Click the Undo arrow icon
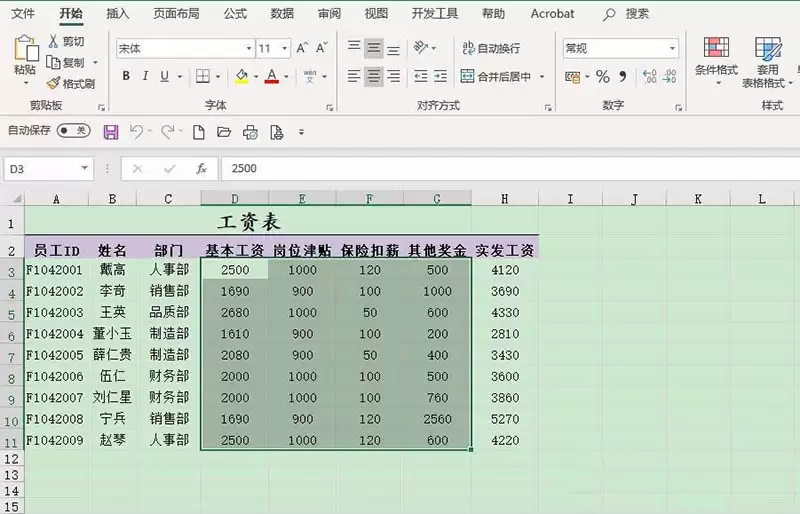The width and height of the screenshot is (800, 514). [x=136, y=132]
